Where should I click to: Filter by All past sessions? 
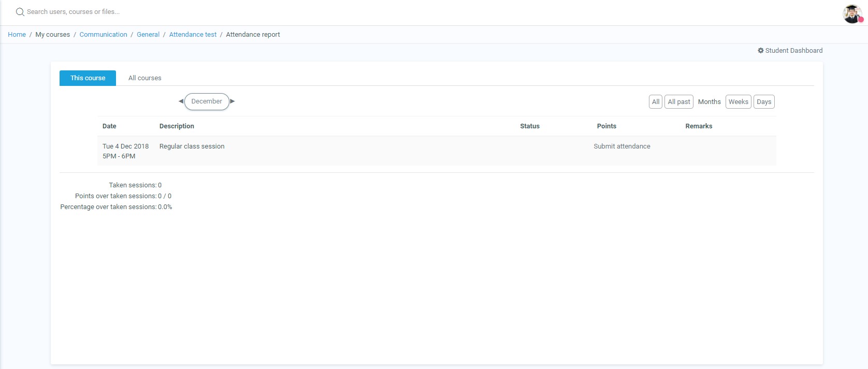click(678, 102)
